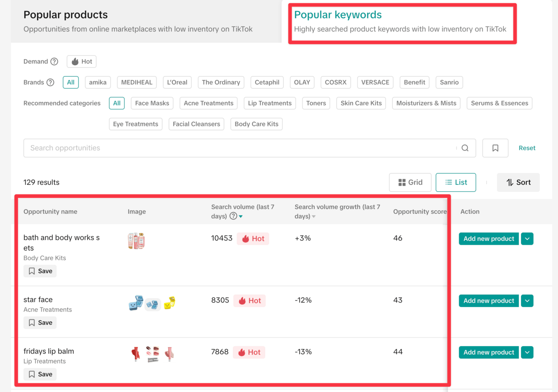Open saved opportunities bookmark button
This screenshot has height=392, width=558.
tap(495, 148)
